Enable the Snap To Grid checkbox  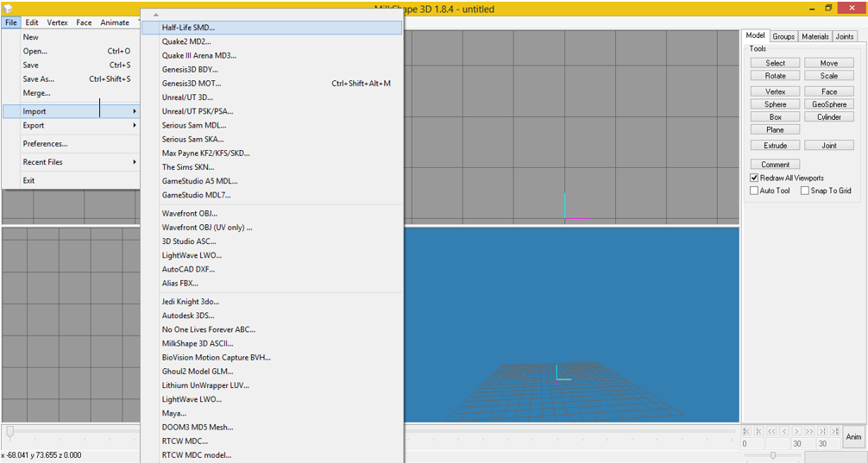pyautogui.click(x=805, y=191)
